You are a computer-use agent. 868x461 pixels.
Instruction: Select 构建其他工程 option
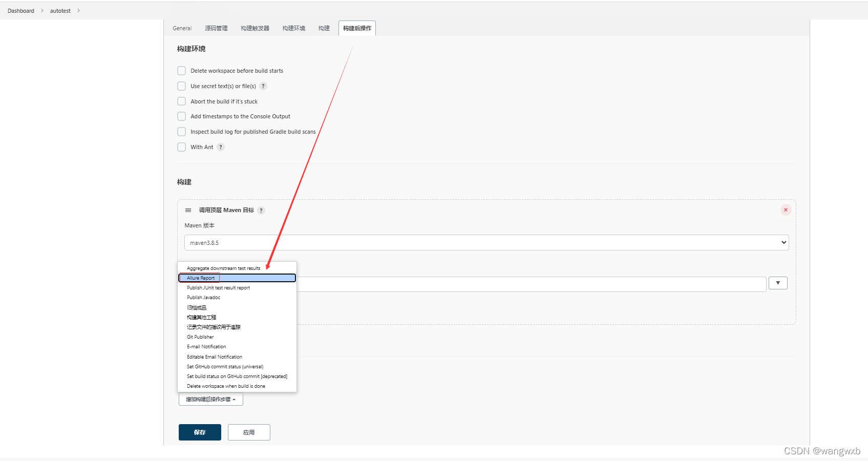pyautogui.click(x=237, y=318)
